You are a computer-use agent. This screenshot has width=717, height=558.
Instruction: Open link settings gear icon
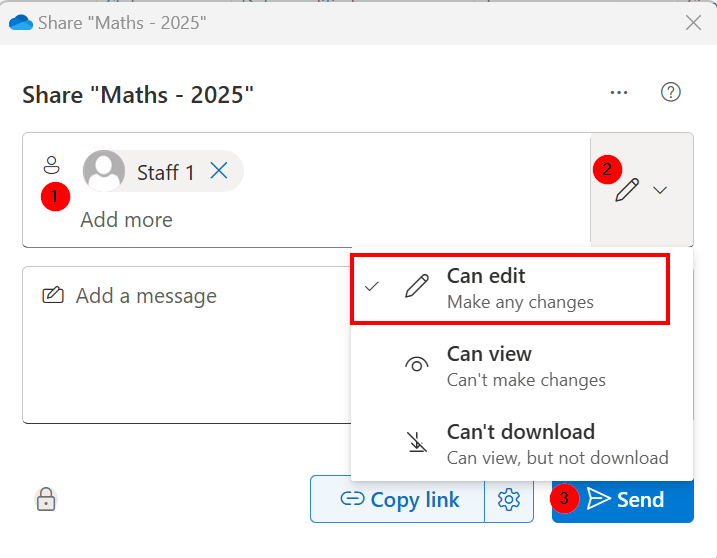pos(509,499)
